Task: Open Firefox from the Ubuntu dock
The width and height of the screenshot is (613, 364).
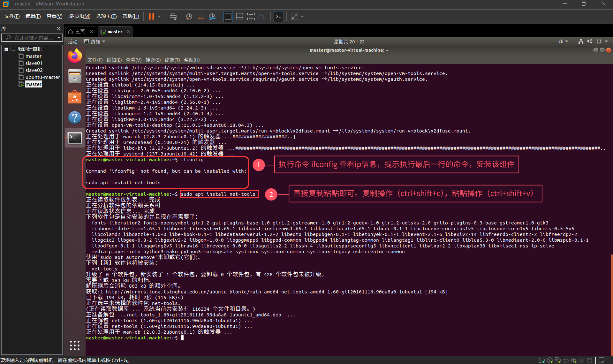Action: click(x=74, y=55)
